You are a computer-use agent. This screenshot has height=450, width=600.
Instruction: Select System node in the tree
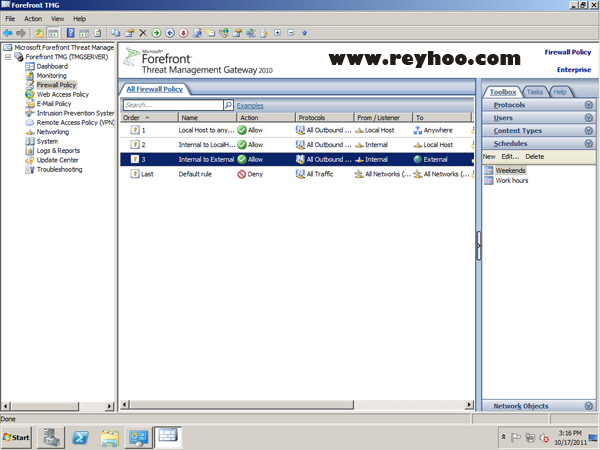[47, 141]
